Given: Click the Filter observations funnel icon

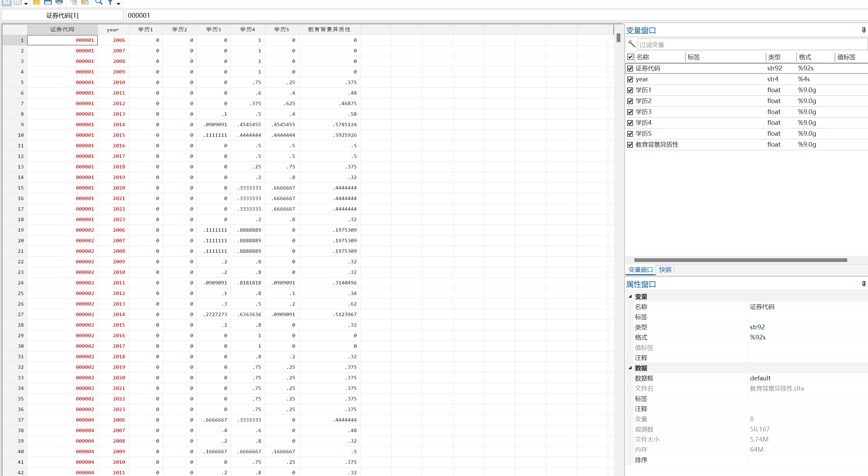Looking at the screenshot, I should tap(110, 2).
